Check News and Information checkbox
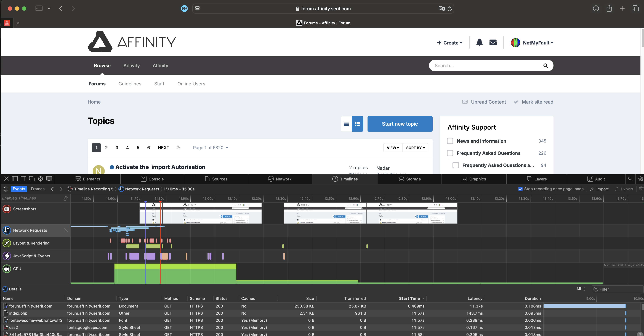 pos(450,141)
